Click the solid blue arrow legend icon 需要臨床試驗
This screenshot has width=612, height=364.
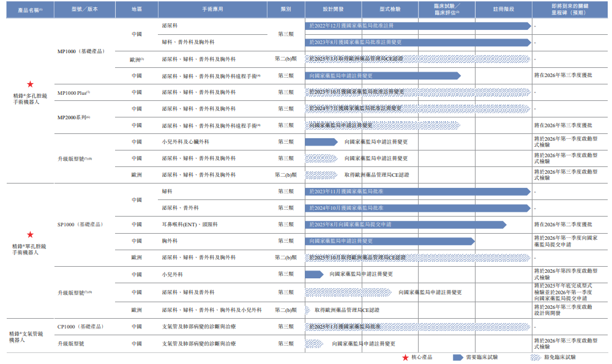(458, 357)
